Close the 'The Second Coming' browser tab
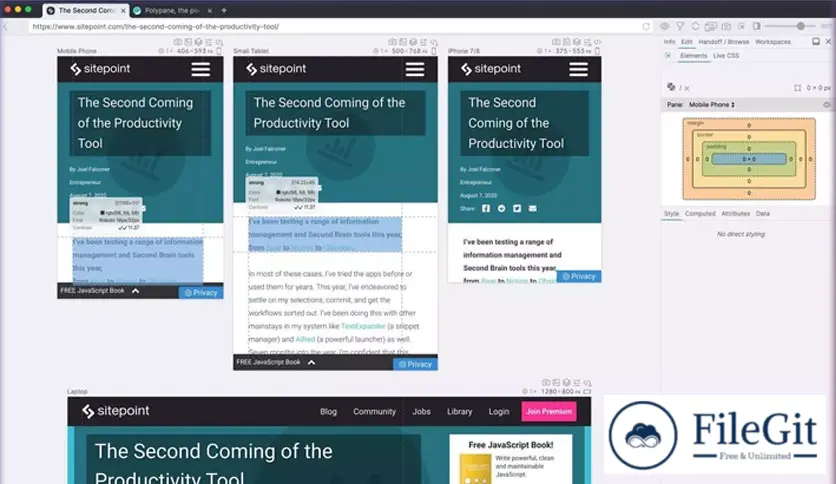 123,11
